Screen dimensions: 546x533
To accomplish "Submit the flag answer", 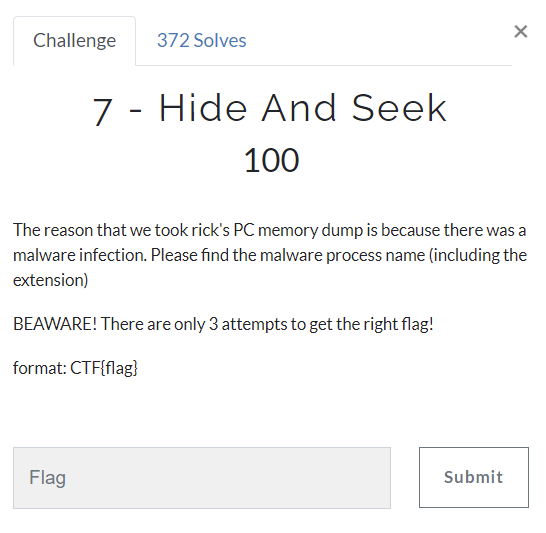I will (474, 477).
